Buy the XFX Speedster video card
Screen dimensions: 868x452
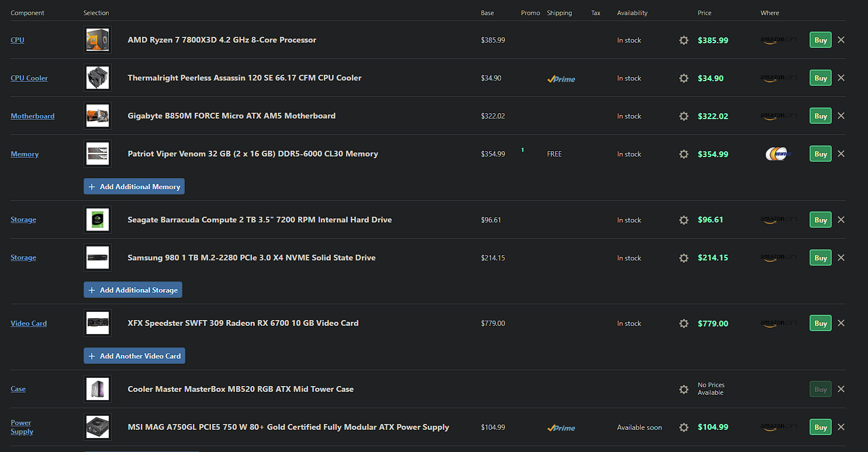(821, 324)
